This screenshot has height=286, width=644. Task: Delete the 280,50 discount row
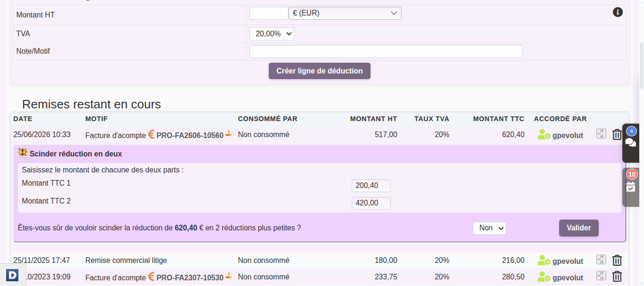coord(617,277)
